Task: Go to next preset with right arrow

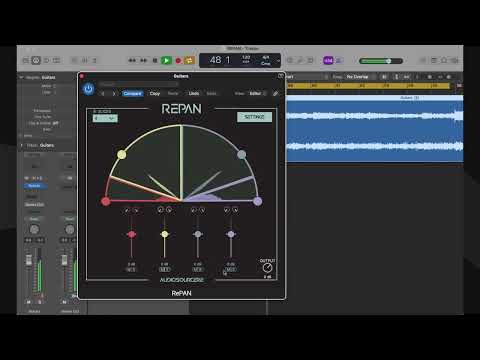Action: pos(114,94)
